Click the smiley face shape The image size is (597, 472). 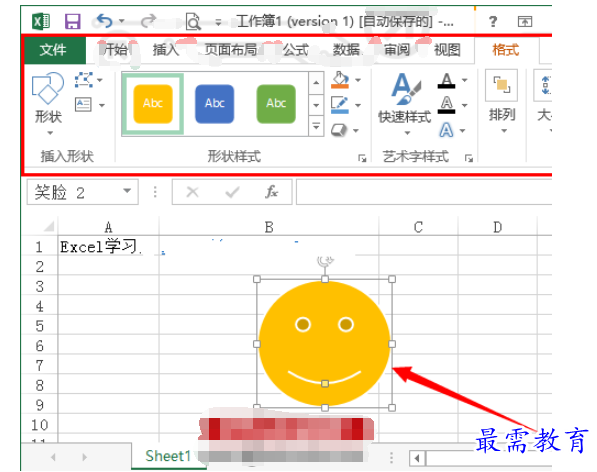pos(324,343)
